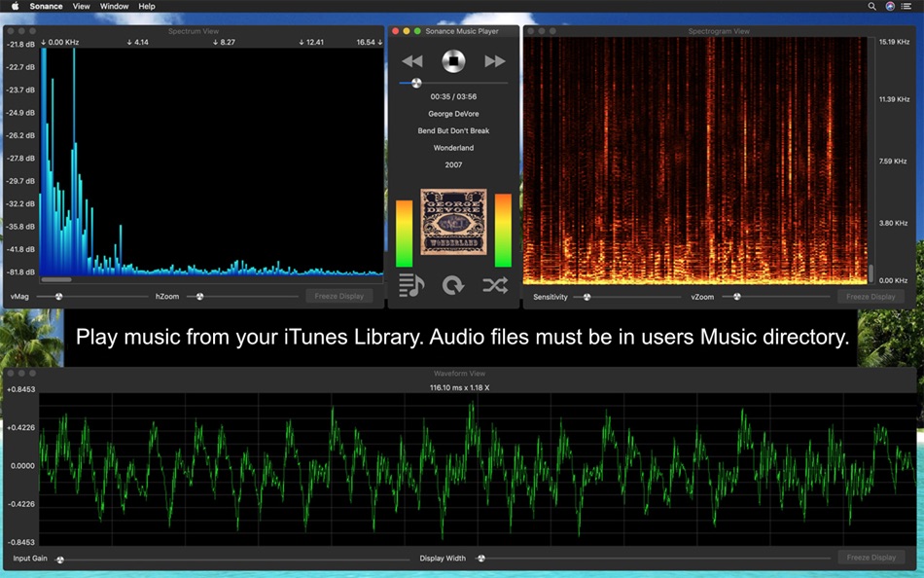This screenshot has width=924, height=578.
Task: Click the +0.8453 amplitude label
Action: coord(20,389)
